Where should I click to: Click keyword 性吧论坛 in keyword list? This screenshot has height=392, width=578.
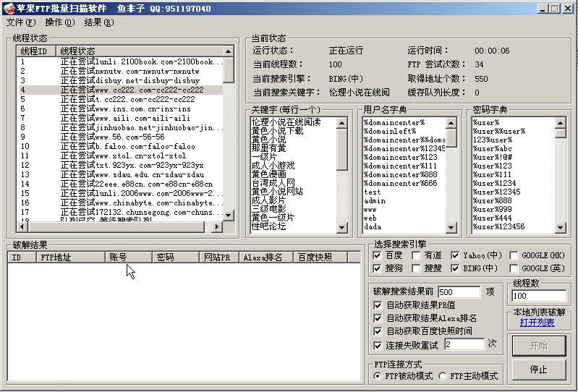tap(268, 226)
